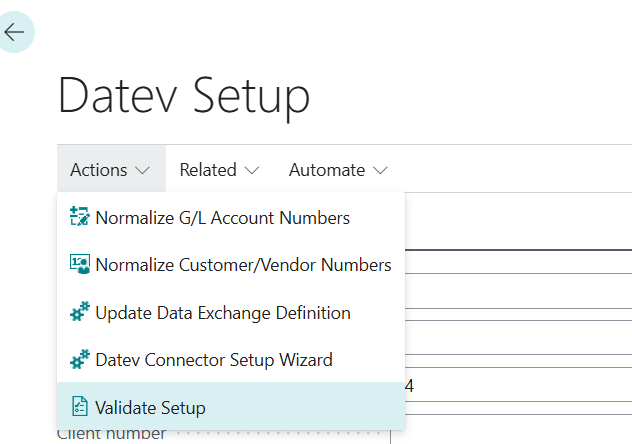Click the Normalize G/L Account Numbers icon
632x444 pixels.
(x=79, y=217)
